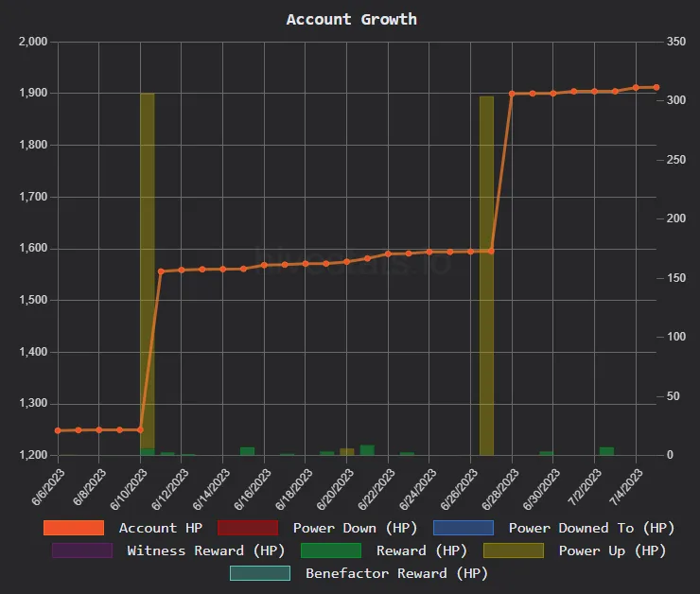Toggle the Account HP legend swatch
Screen dimensions: 700x594
[74, 528]
